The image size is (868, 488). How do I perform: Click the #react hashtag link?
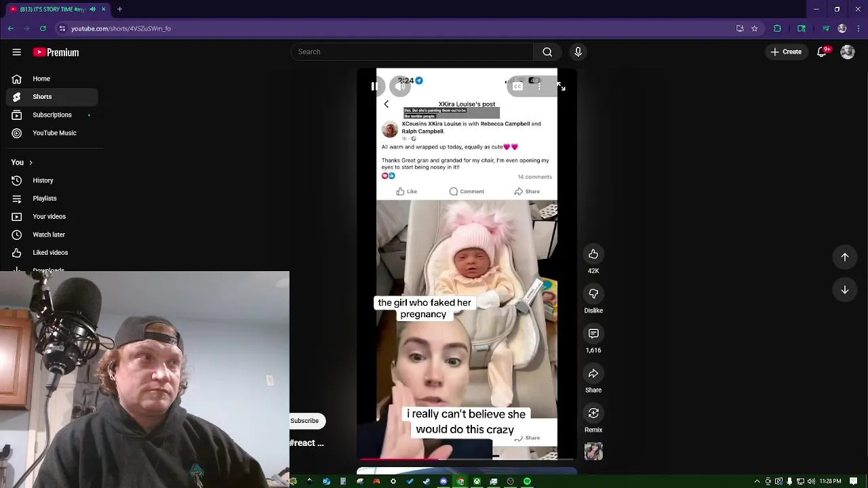(307, 443)
